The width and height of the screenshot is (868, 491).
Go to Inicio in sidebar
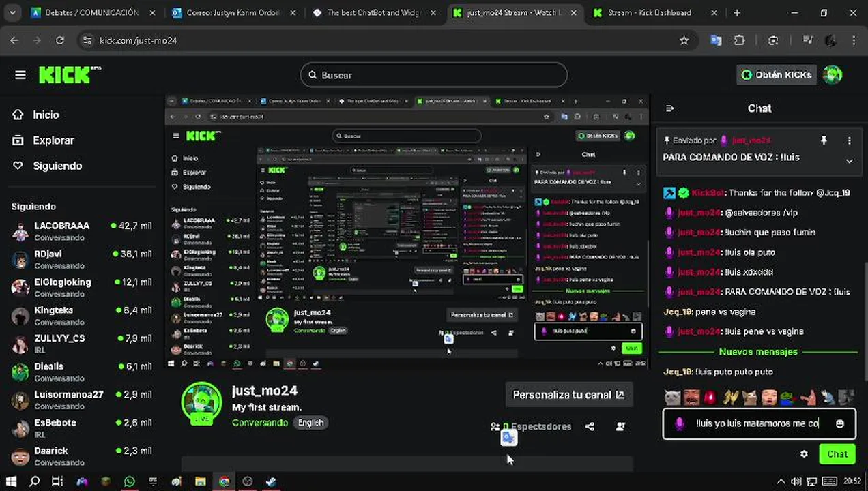pos(46,115)
